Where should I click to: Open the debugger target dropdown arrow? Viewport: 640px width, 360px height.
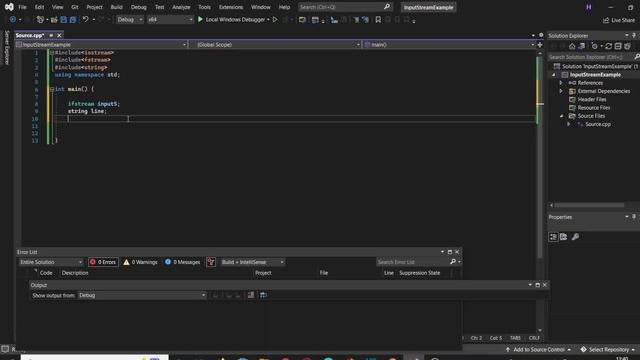(268, 19)
